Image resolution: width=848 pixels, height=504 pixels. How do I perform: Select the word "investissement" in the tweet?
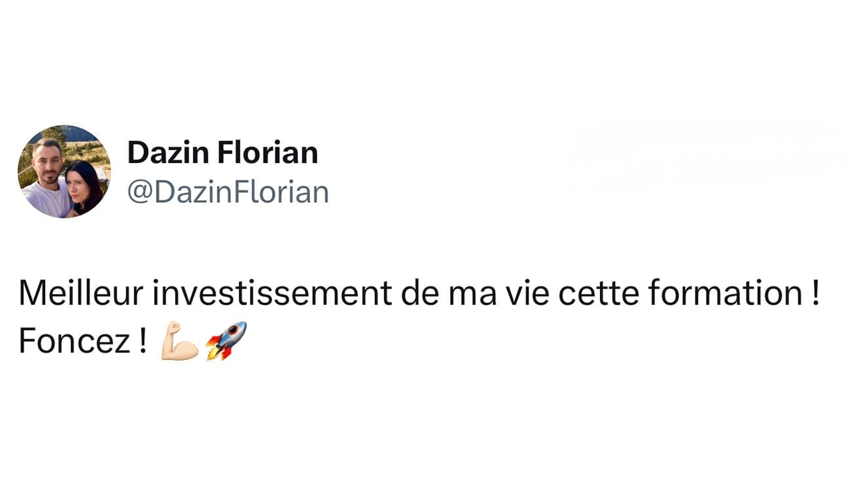(272, 294)
